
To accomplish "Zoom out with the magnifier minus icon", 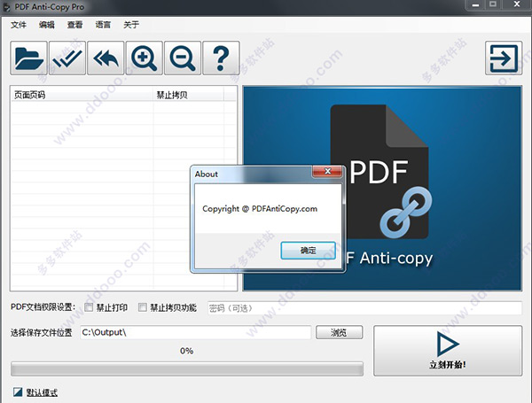I will [x=183, y=58].
